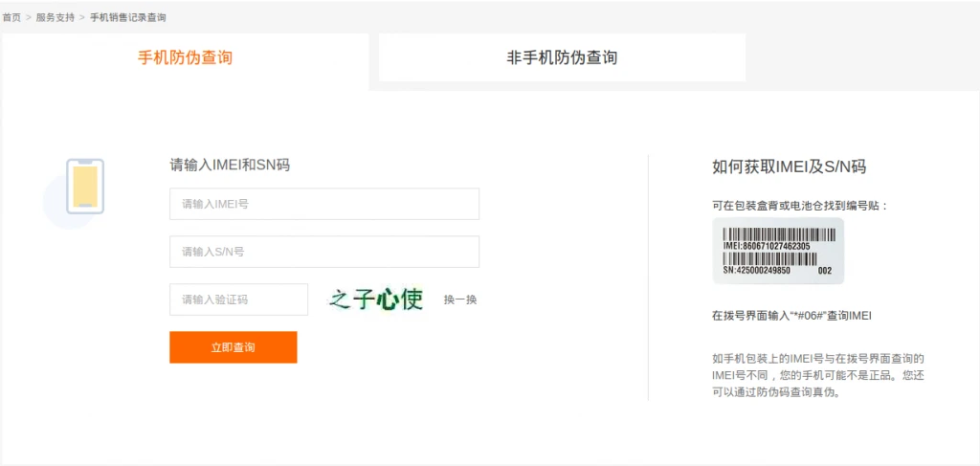Viewport: 980px width, 466px height.
Task: Refresh captcha with 换一换 link
Action: point(460,300)
